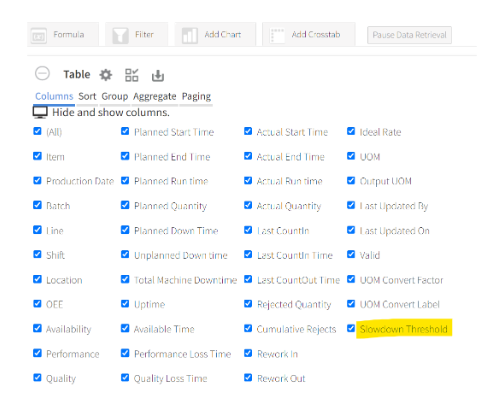The height and width of the screenshot is (396, 490).
Task: Toggle the Availability checkbox
Action: point(37,328)
